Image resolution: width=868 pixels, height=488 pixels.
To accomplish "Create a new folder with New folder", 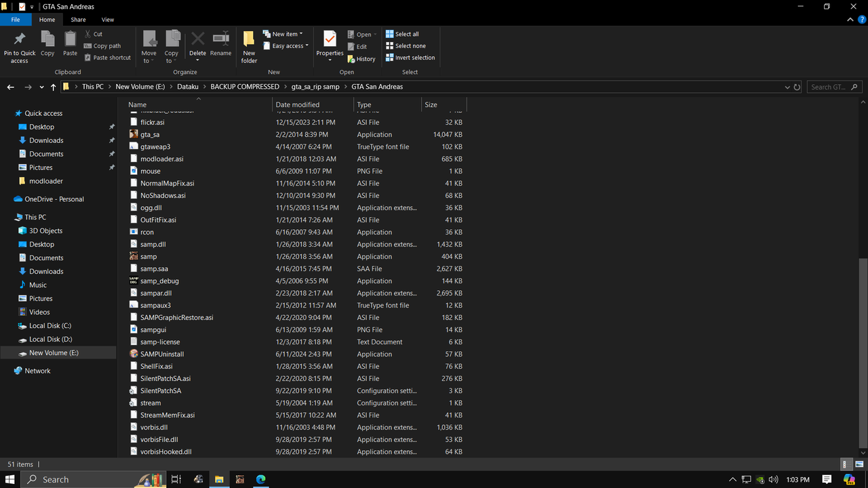I will (x=249, y=47).
